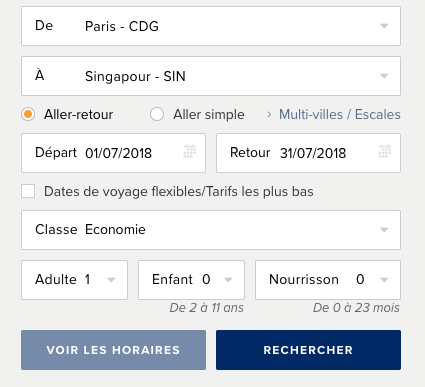Select the Aller-retour radio button
425x387 pixels.
28,114
